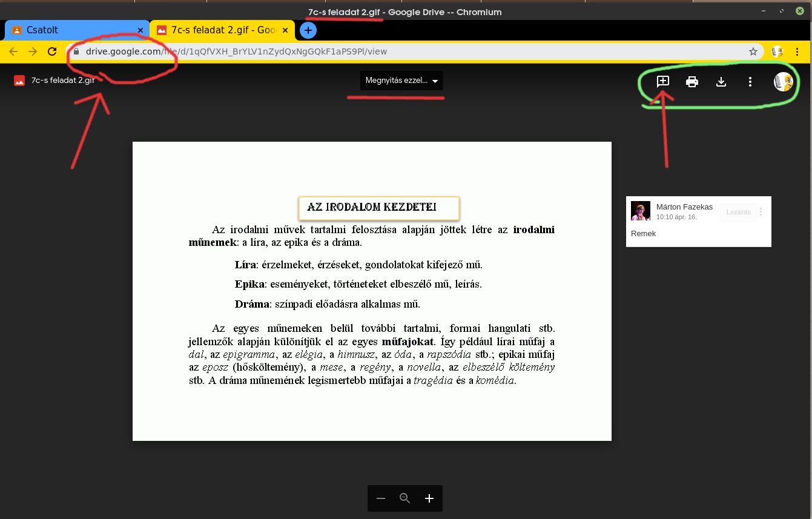Viewport: 812px width, 519px height.
Task: Reload the page in Chromium
Action: tap(52, 51)
